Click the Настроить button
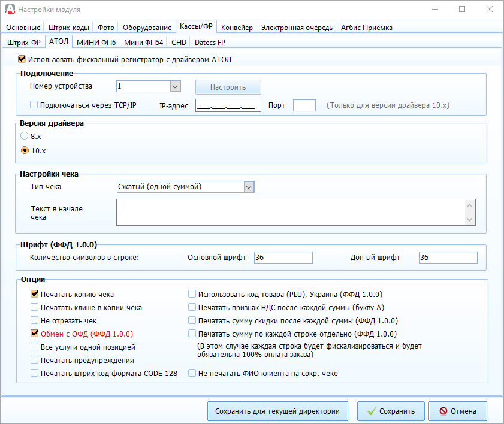This screenshot has width=504, height=424. [x=228, y=87]
